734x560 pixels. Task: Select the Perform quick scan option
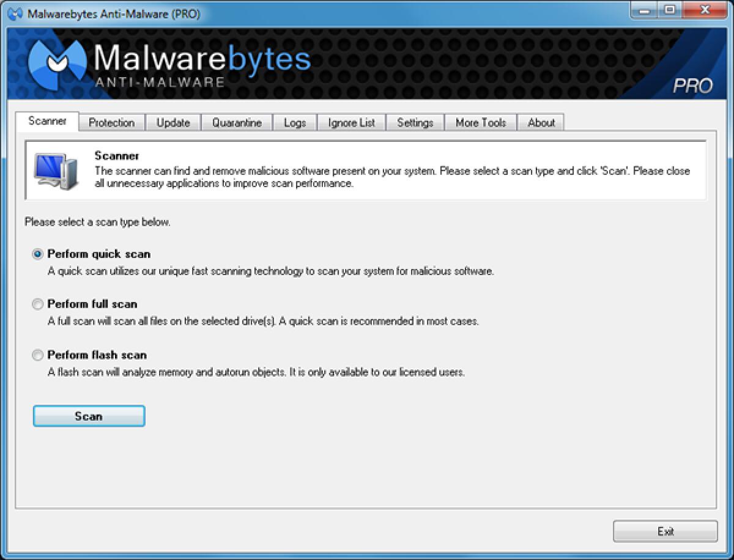point(37,254)
